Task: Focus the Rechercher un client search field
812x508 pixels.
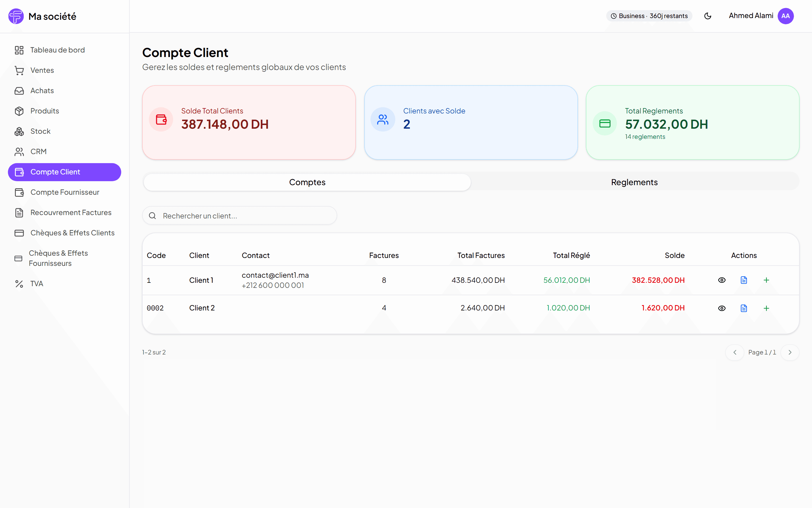Action: pos(240,216)
